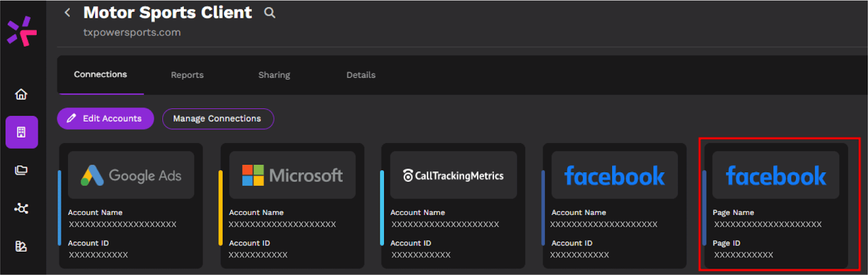Click the search magnifier next to Motor Sports Client
868x275 pixels.
pyautogui.click(x=270, y=13)
